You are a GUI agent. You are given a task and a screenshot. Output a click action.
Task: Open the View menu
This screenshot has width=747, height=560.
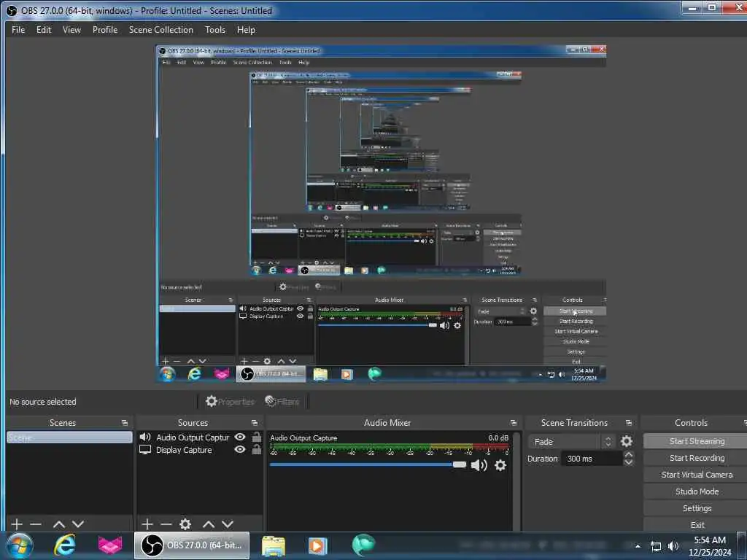71,29
